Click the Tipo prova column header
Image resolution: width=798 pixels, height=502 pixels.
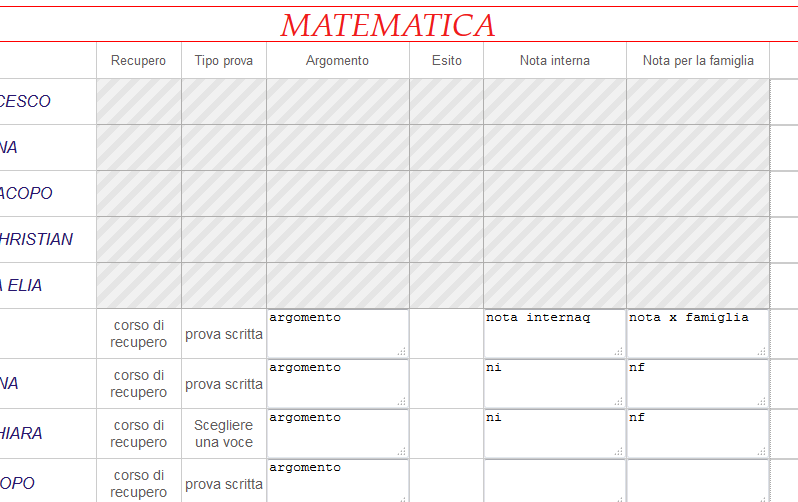224,61
